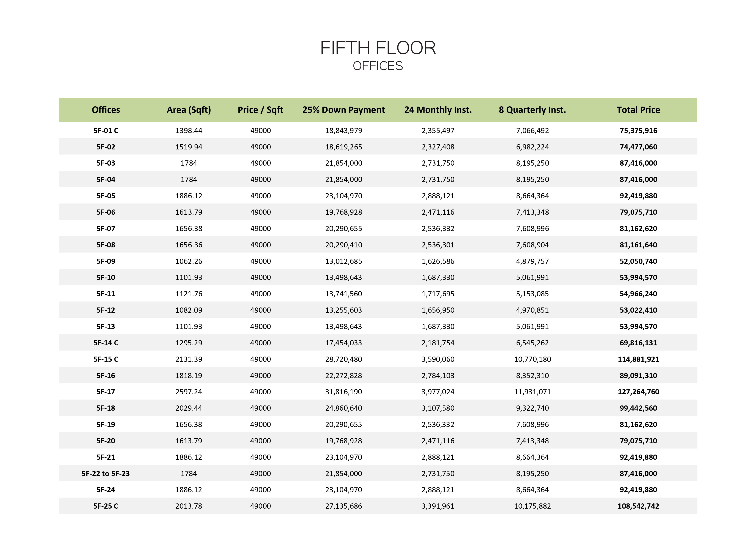Select monthly installment 1,626,586 for 5F-09
The height and width of the screenshot is (534, 756).
click(x=438, y=261)
